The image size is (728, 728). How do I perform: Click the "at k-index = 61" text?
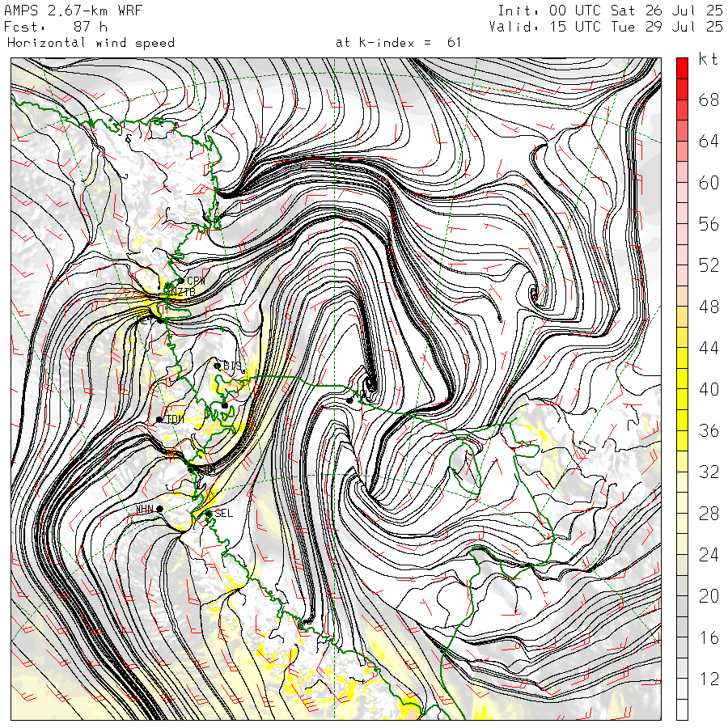(x=398, y=43)
